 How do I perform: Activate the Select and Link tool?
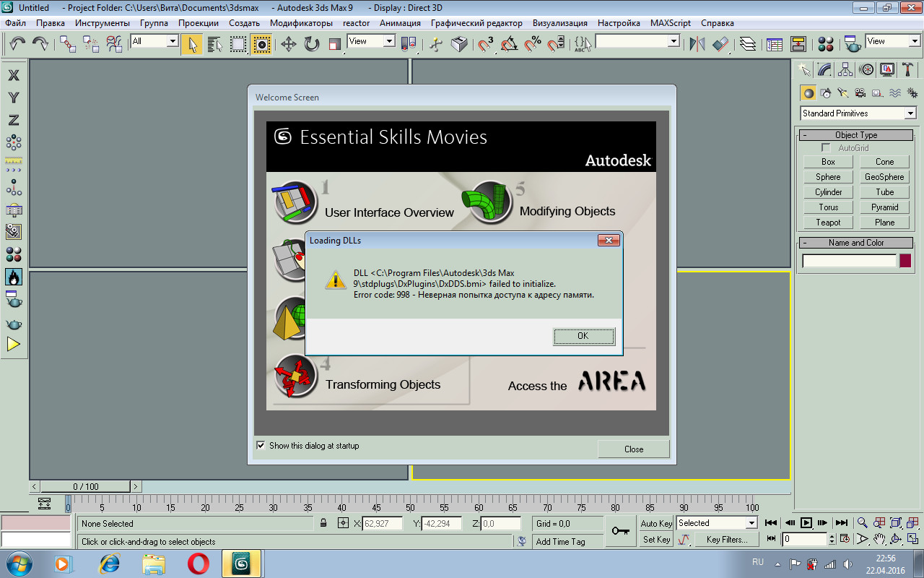(68, 44)
